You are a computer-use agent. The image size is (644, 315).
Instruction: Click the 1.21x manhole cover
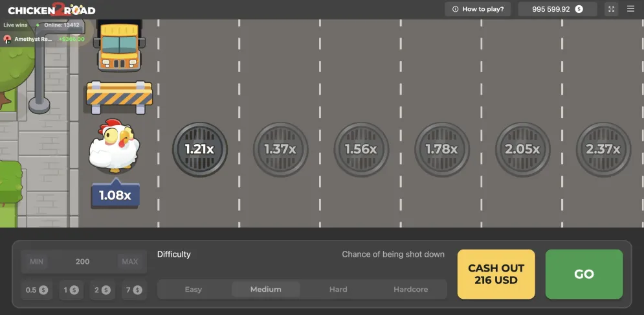[199, 149]
